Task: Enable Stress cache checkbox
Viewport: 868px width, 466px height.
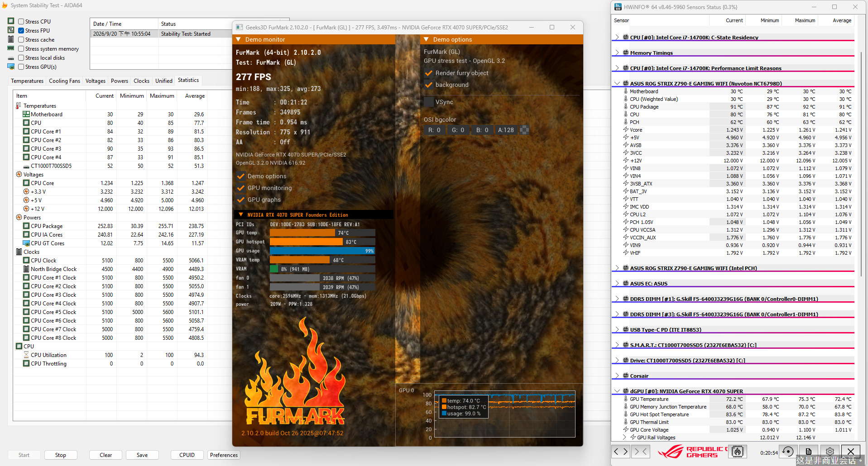Action: tap(21, 39)
